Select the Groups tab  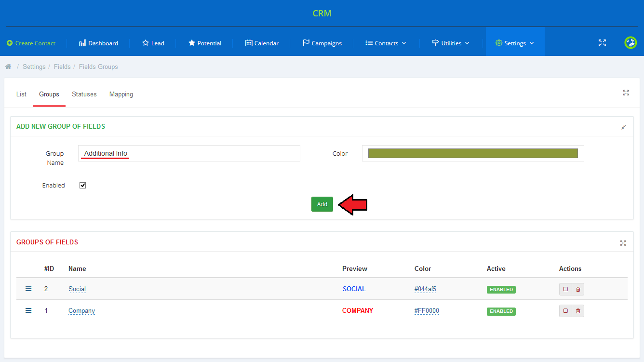click(x=49, y=94)
